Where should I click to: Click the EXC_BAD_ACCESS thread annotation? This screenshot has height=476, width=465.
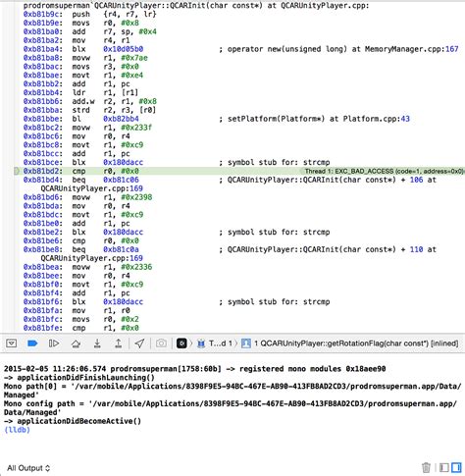384,171
